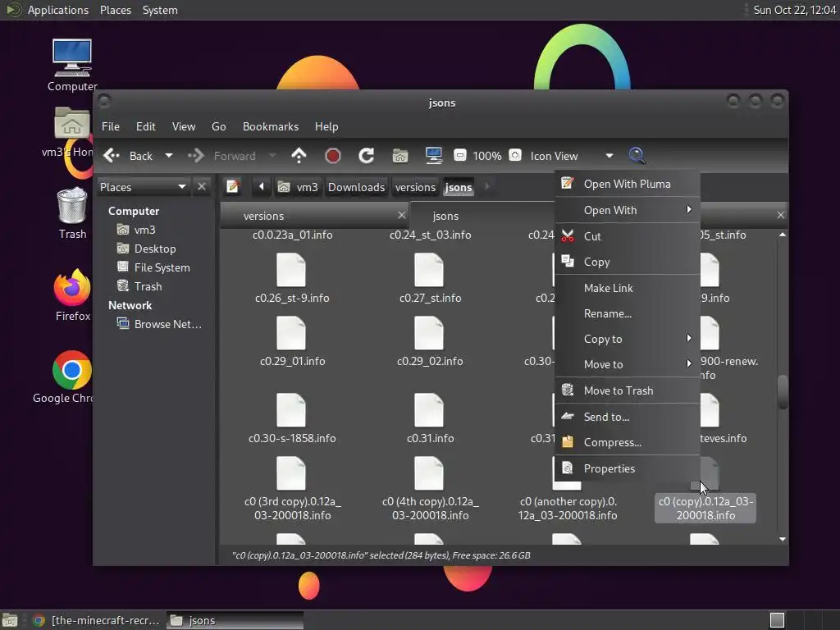Switch to the jsons tab
840x630 pixels.
point(445,216)
